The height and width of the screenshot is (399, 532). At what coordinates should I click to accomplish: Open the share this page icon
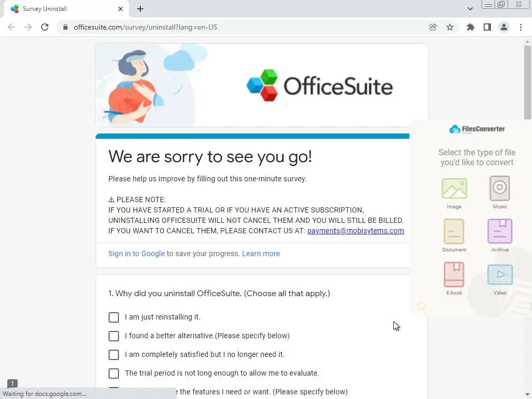[433, 27]
